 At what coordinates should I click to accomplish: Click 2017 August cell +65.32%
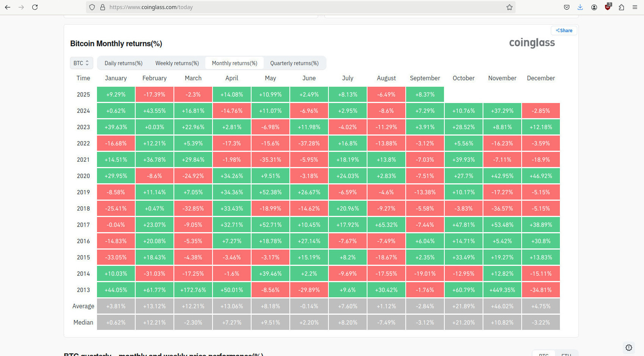tap(386, 225)
